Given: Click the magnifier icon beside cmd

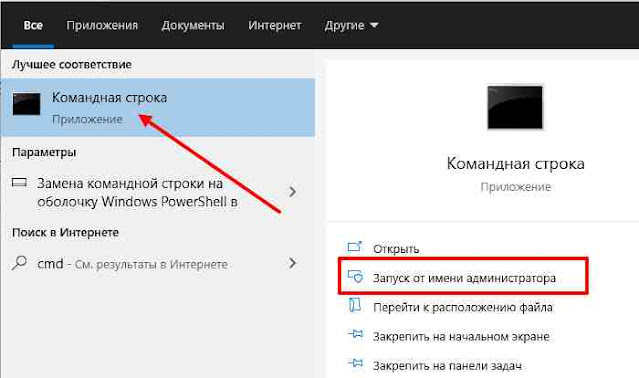Looking at the screenshot, I should click(19, 263).
